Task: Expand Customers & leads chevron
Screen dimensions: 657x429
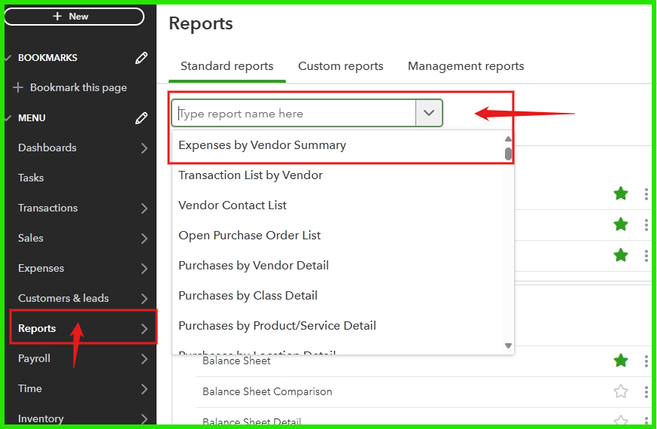Action: coord(144,299)
